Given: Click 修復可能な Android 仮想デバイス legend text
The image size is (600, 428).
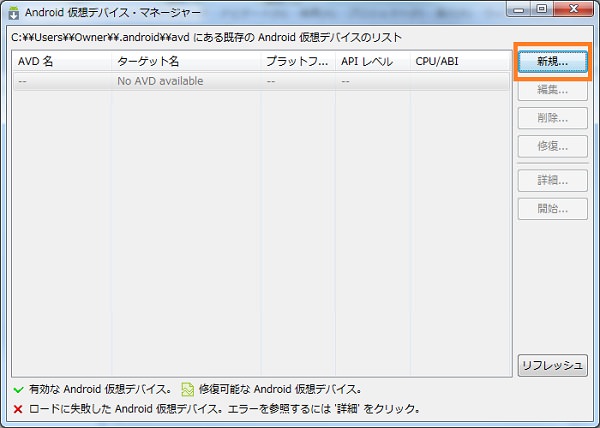Looking at the screenshot, I should point(280,389).
